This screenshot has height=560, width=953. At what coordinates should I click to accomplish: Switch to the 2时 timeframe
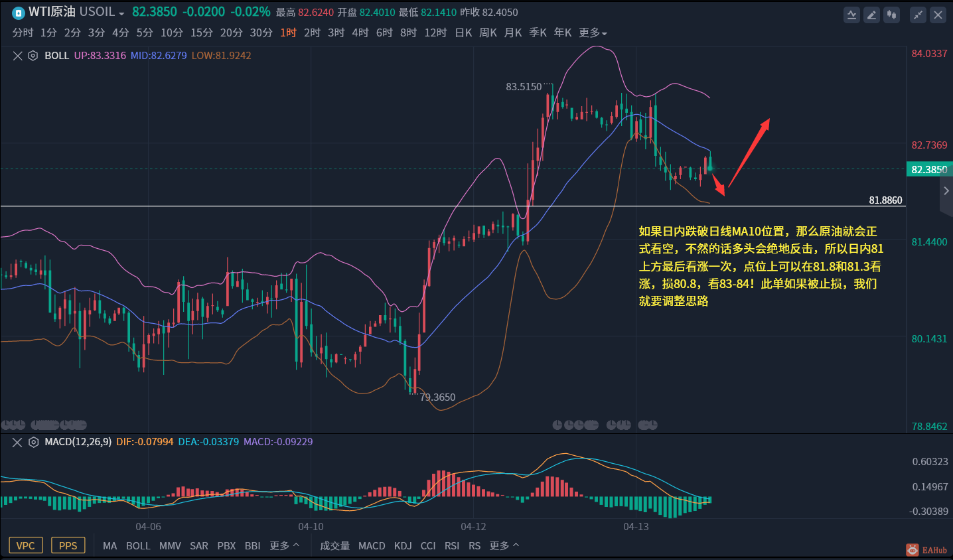click(312, 33)
